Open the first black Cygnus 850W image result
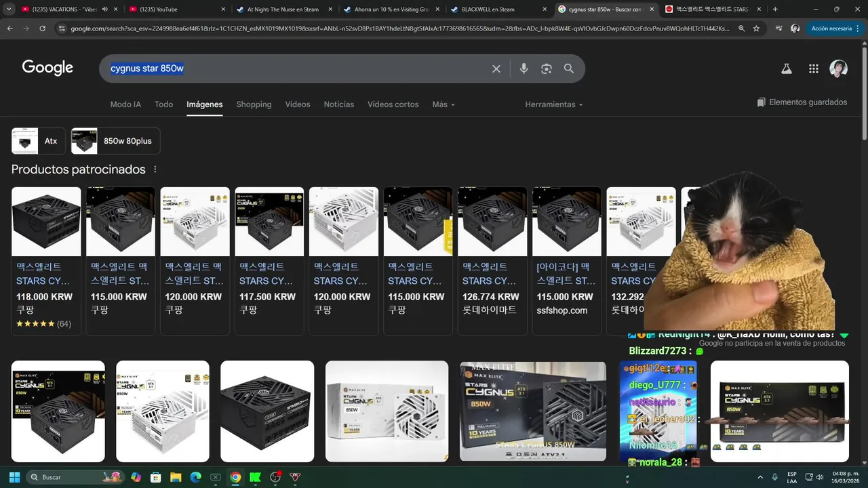 point(58,411)
